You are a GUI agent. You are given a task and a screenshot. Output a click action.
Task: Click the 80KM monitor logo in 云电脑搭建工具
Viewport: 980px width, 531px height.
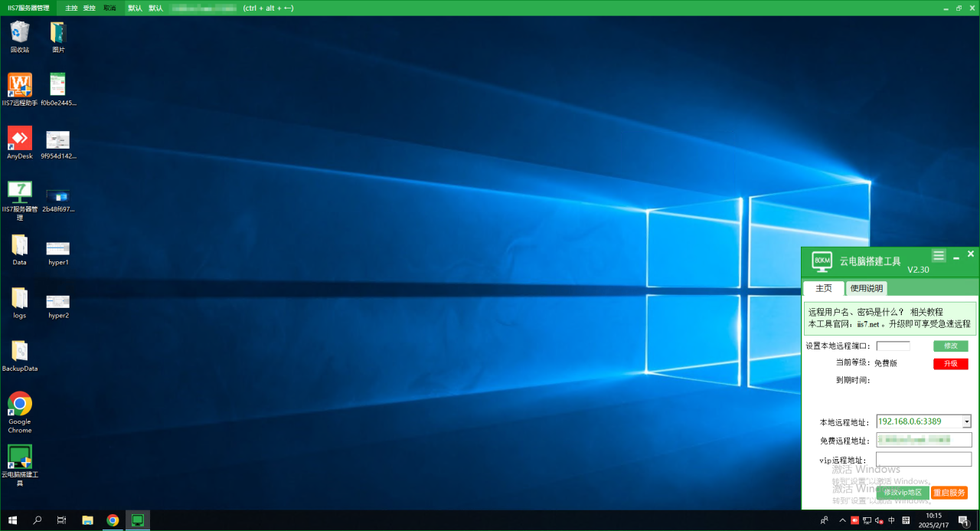point(822,261)
